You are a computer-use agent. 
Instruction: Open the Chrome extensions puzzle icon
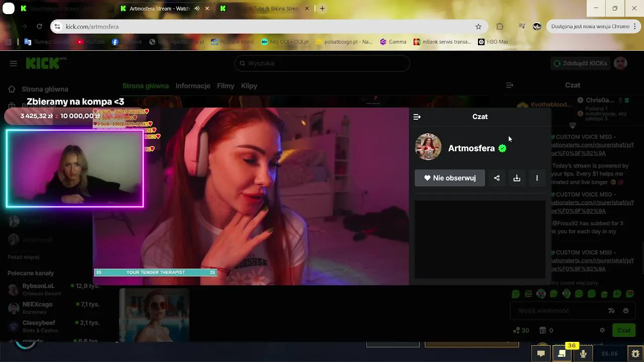coord(500,27)
